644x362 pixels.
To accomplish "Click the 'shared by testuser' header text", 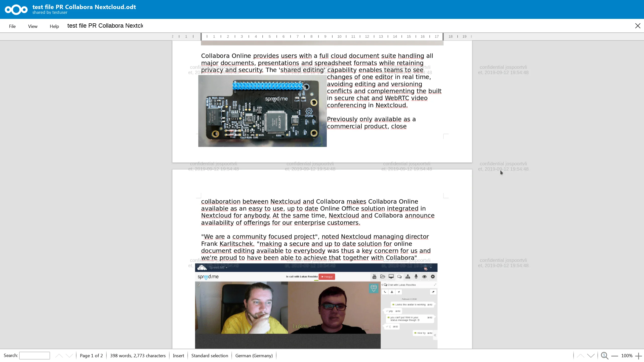I will coord(50,13).
